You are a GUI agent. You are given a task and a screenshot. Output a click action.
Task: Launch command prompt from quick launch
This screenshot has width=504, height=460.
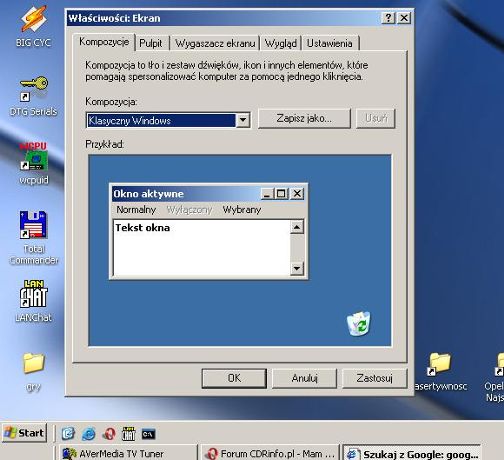148,434
